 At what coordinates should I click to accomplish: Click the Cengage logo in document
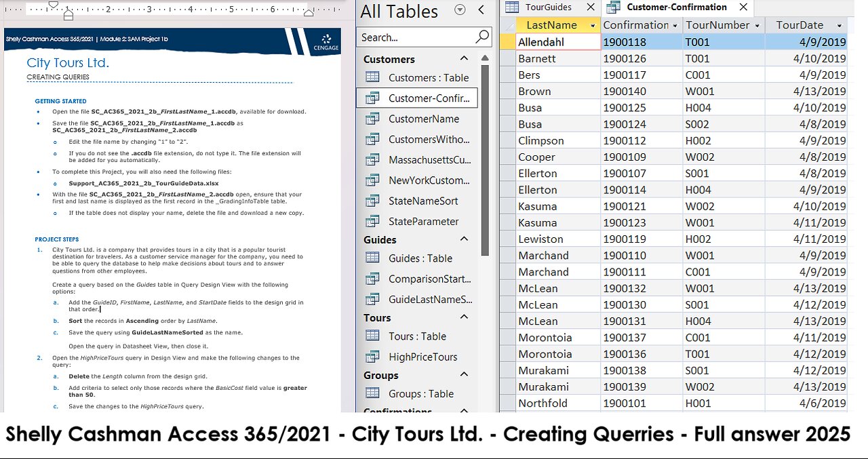pos(326,42)
